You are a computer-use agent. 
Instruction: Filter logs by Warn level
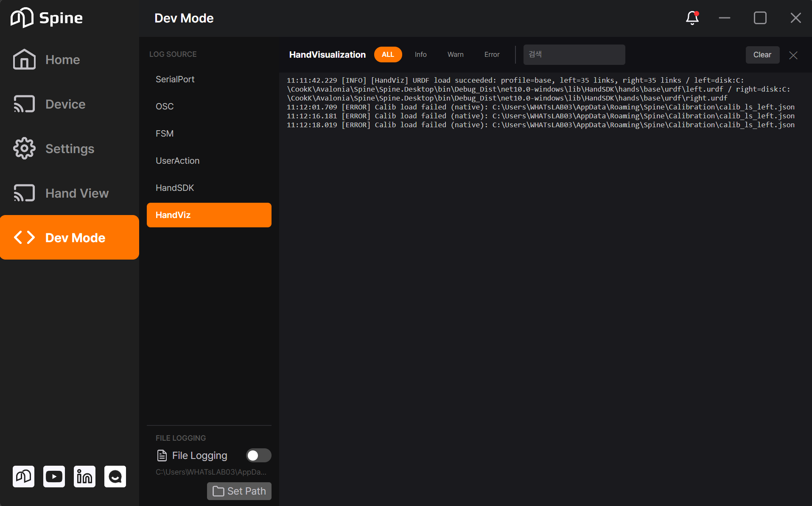(456, 55)
